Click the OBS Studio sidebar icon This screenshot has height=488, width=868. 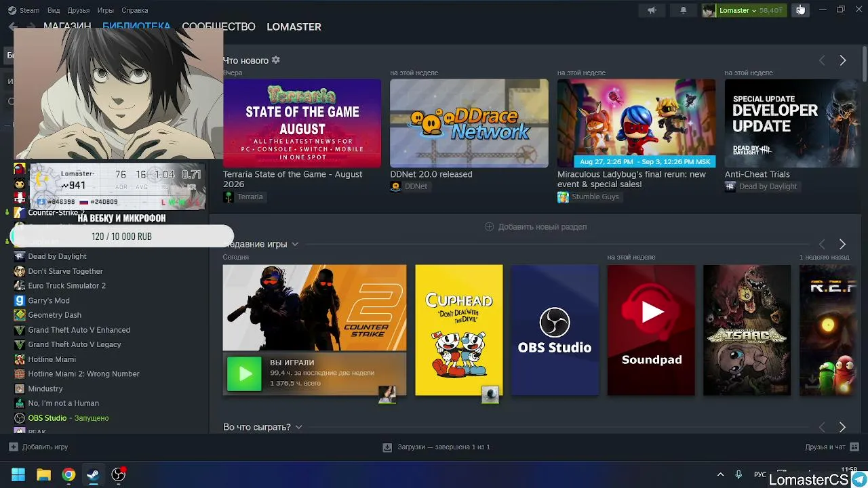click(20, 418)
